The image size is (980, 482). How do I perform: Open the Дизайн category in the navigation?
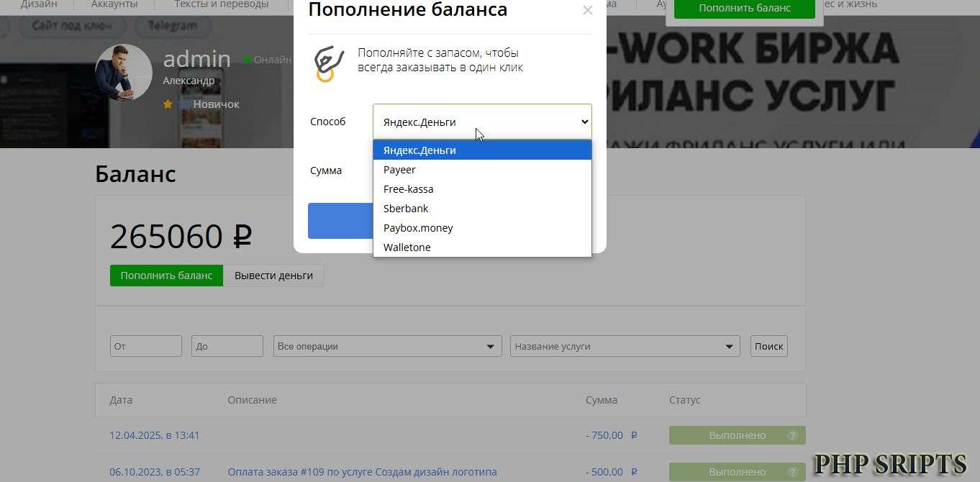(x=39, y=4)
